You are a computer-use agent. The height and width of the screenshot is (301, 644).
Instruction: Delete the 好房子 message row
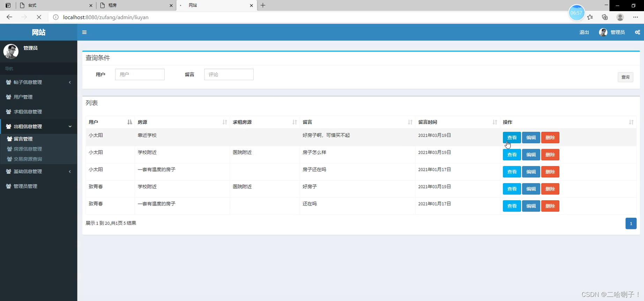[x=550, y=189]
